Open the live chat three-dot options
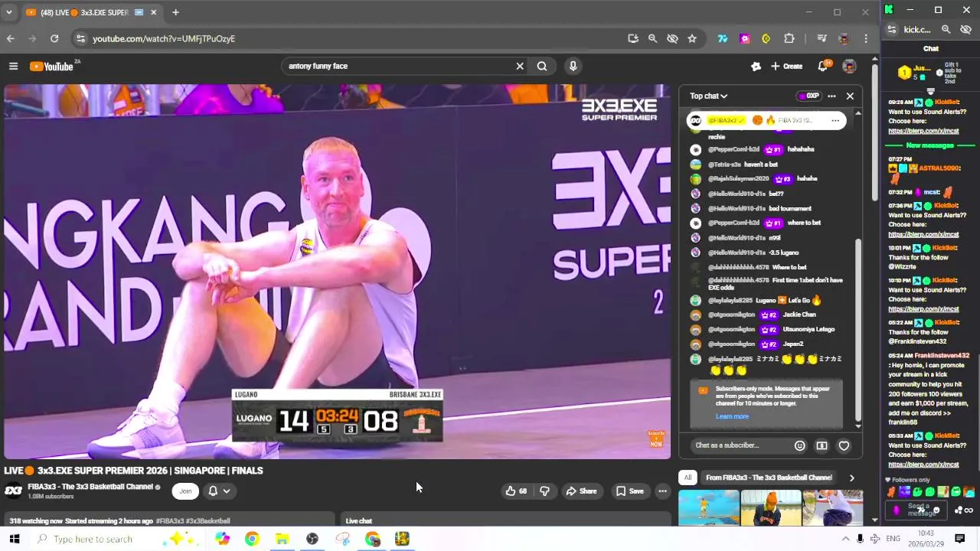 [831, 96]
